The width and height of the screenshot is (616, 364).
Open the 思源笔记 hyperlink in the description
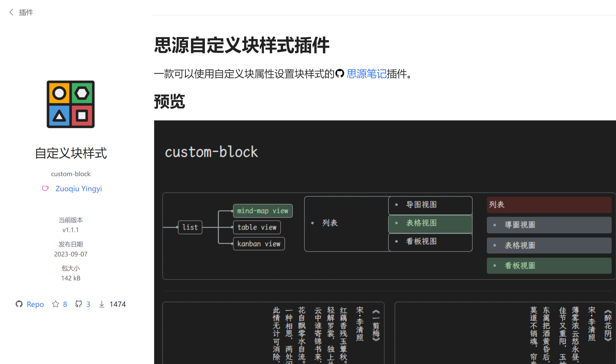coord(366,74)
